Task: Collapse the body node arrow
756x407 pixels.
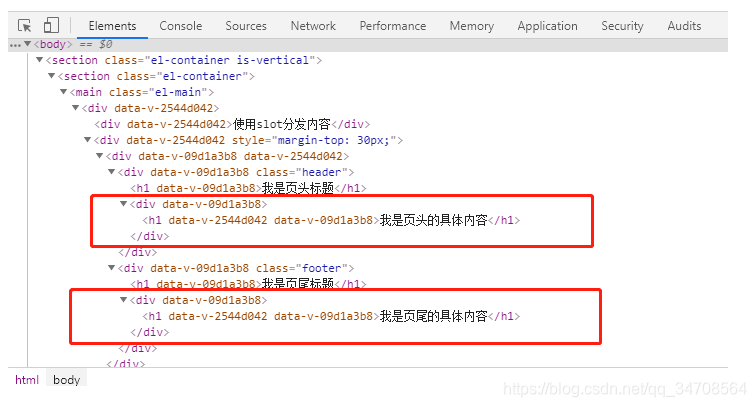Action: point(27,44)
